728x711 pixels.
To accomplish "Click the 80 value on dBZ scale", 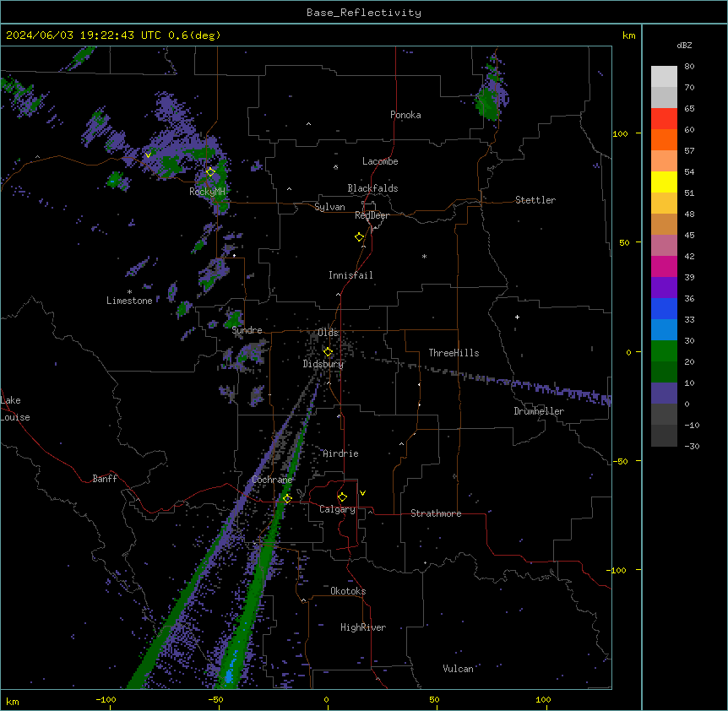I will coord(689,67).
